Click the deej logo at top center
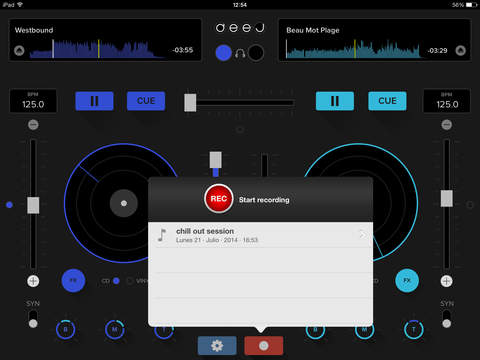This screenshot has width=480, height=360. pos(240,28)
